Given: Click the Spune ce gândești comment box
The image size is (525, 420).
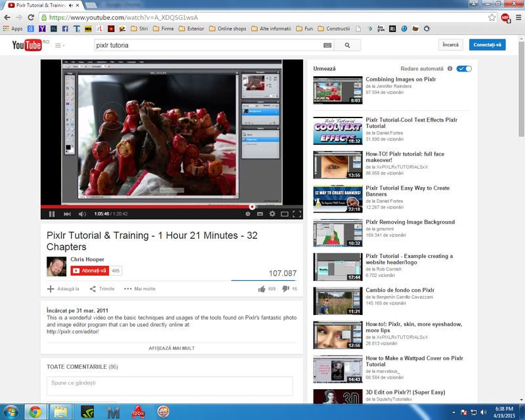Looking at the screenshot, I should (x=170, y=386).
